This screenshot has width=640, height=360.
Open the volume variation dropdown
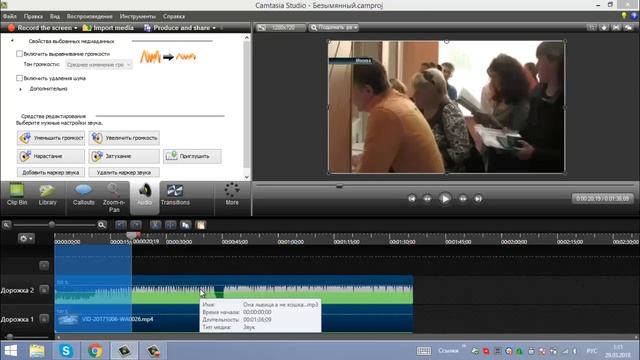coord(98,64)
